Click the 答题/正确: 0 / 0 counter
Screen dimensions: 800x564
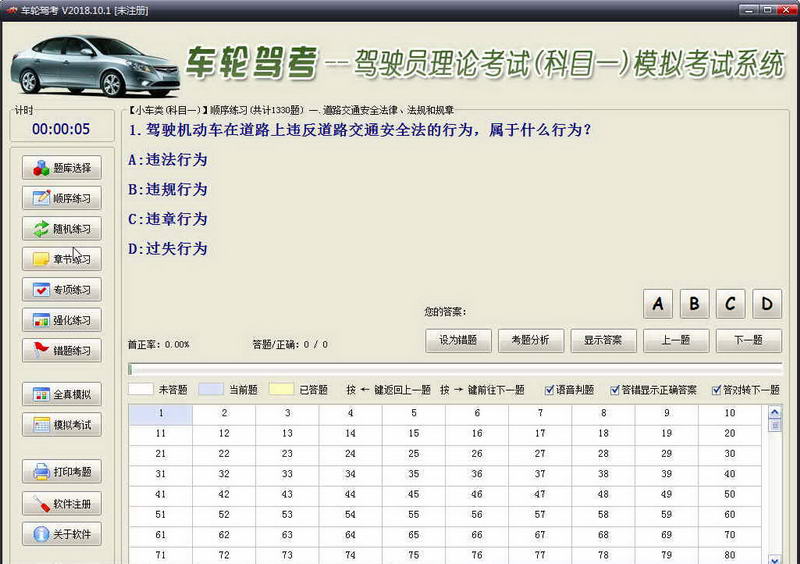290,345
